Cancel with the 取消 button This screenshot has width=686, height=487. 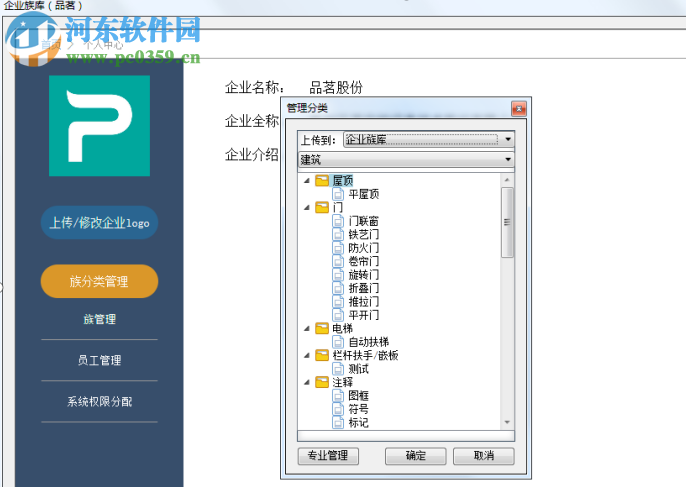point(483,456)
